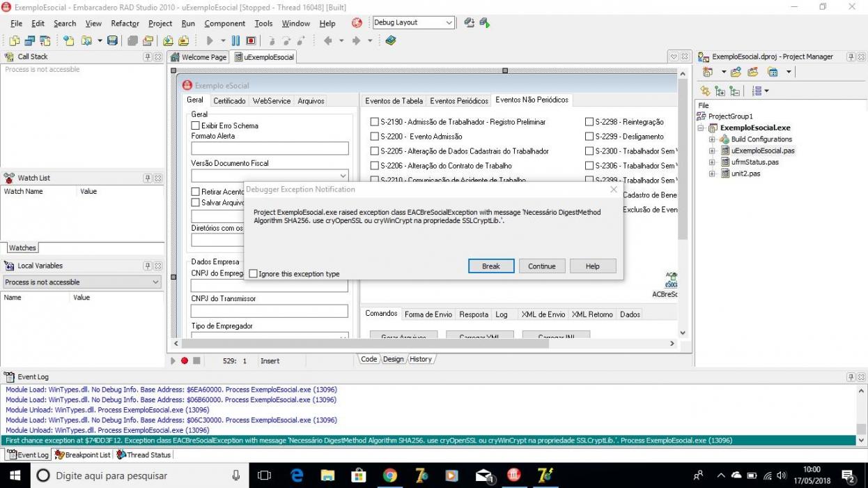Click the Back navigation arrow icon
Image resolution: width=868 pixels, height=488 pixels.
[x=328, y=41]
